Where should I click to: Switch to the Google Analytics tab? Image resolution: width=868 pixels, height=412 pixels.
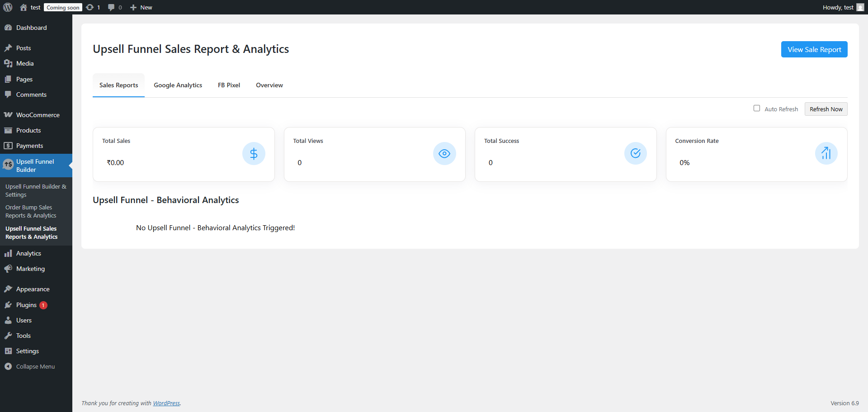point(178,85)
